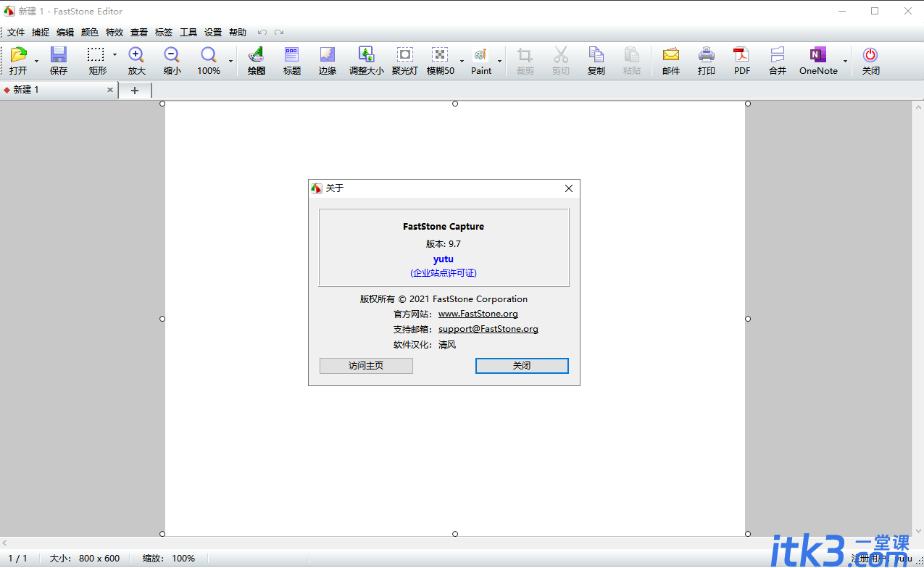The image size is (924, 568).
Task: Click the support@FastStone.org email link
Action: coord(488,329)
